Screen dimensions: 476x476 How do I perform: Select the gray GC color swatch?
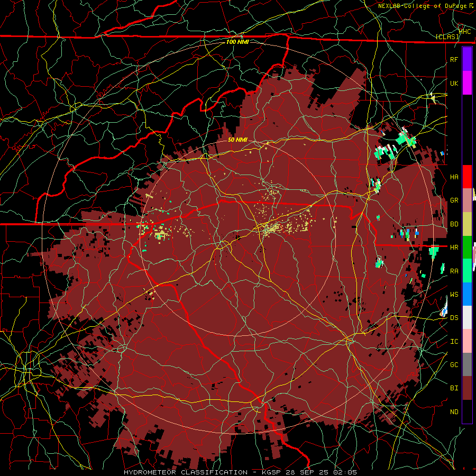467,364
